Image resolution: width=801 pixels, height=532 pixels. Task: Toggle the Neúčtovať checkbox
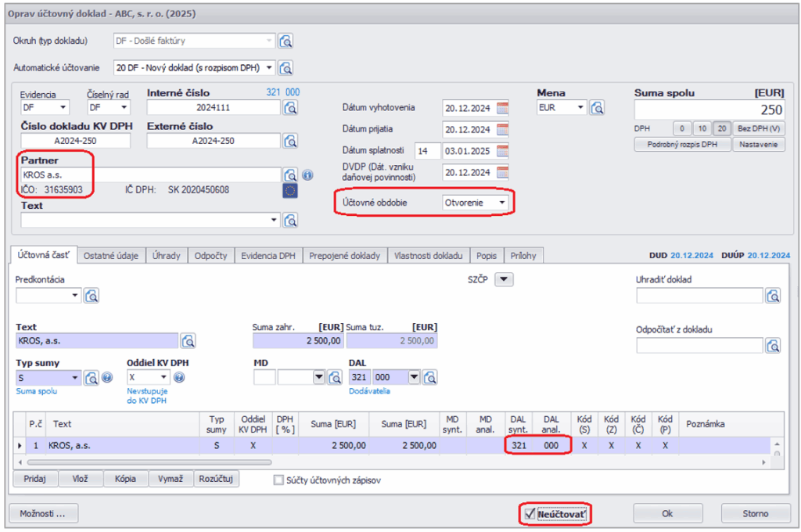point(530,514)
